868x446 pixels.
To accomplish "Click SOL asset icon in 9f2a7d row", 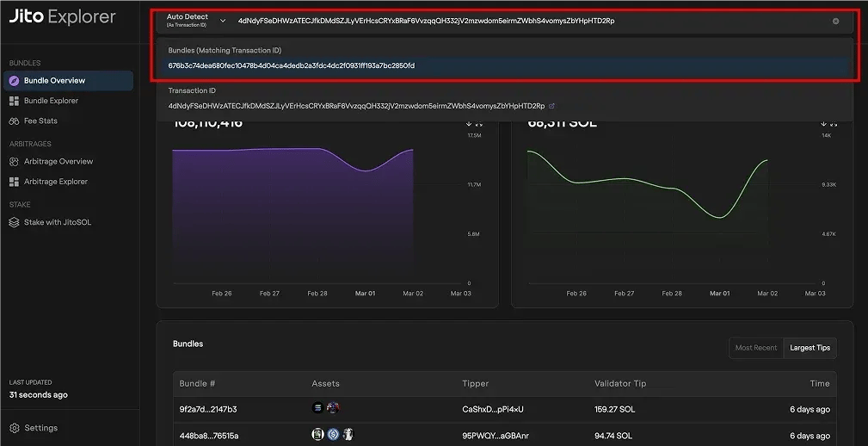I will coord(317,408).
